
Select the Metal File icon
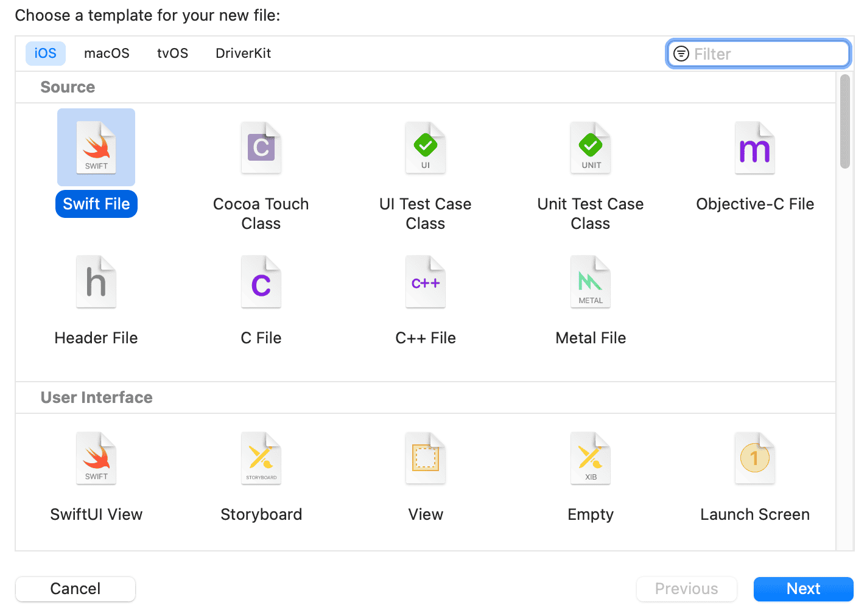(x=591, y=281)
